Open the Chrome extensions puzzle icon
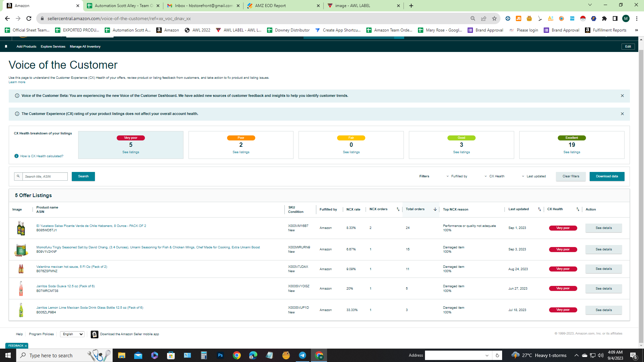This screenshot has width=644, height=362. click(x=604, y=18)
